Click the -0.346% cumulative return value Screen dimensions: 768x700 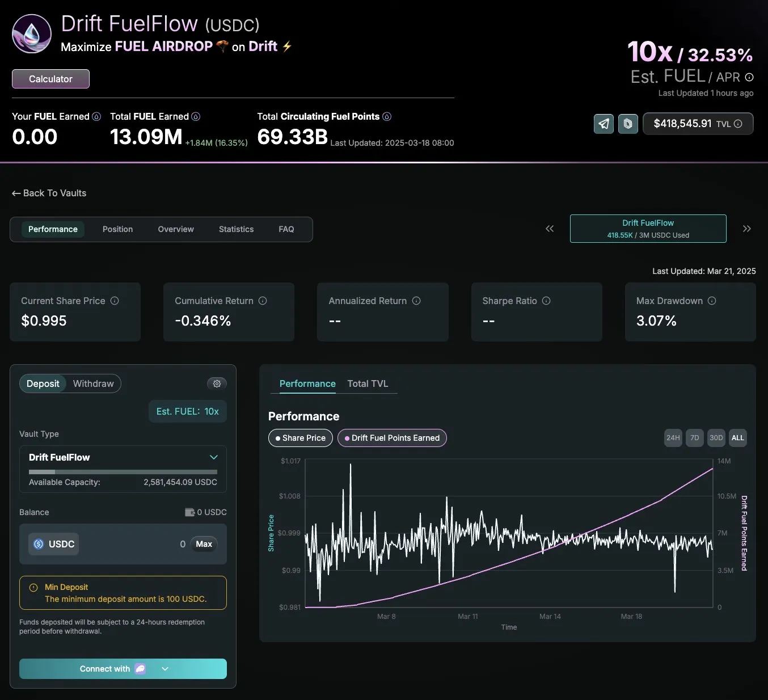203,321
